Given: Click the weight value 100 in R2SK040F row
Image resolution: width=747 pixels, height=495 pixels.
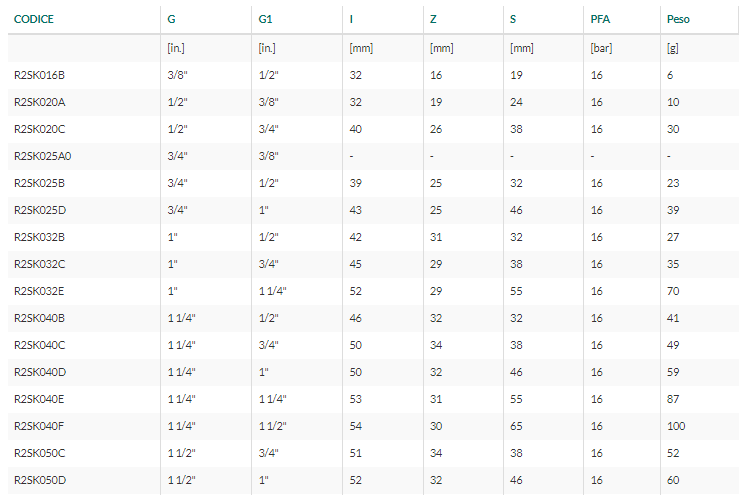Looking at the screenshot, I should point(676,426).
